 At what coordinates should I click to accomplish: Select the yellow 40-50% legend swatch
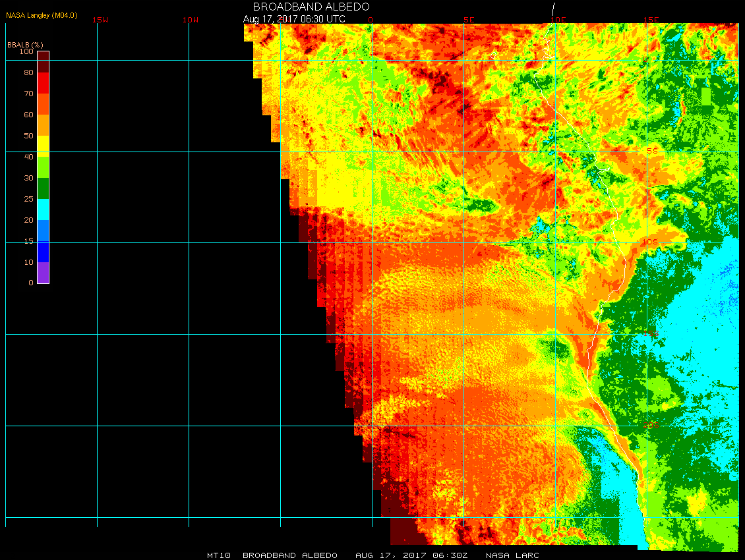44,146
